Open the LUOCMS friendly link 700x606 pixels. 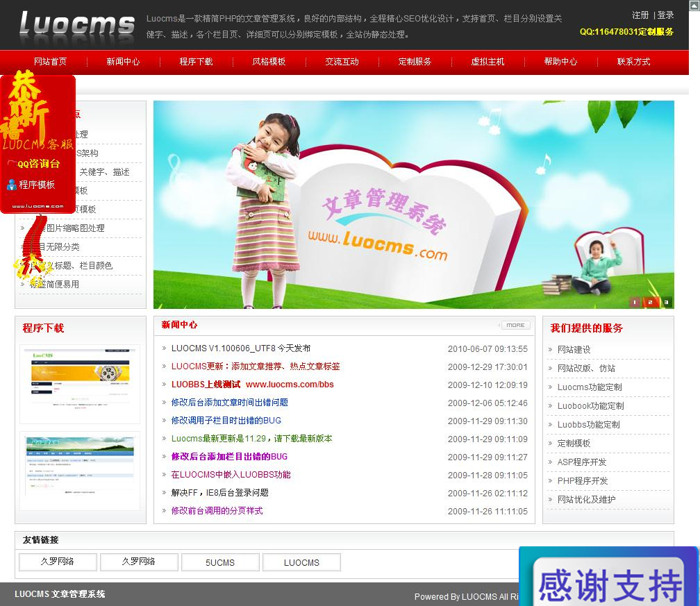tap(302, 562)
